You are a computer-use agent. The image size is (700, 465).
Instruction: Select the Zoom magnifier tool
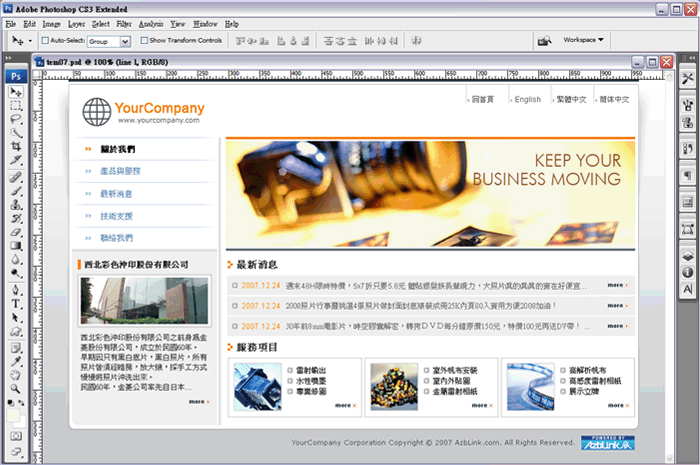tap(16, 388)
